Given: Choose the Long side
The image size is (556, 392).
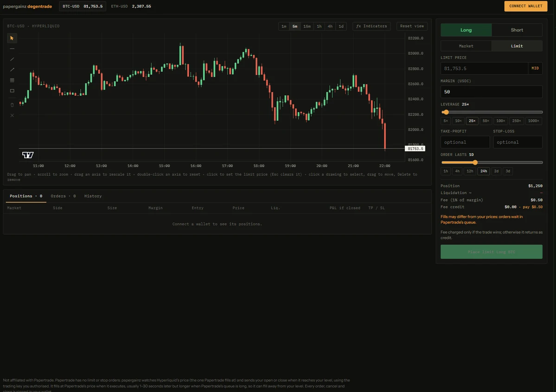Looking at the screenshot, I should pyautogui.click(x=466, y=30).
